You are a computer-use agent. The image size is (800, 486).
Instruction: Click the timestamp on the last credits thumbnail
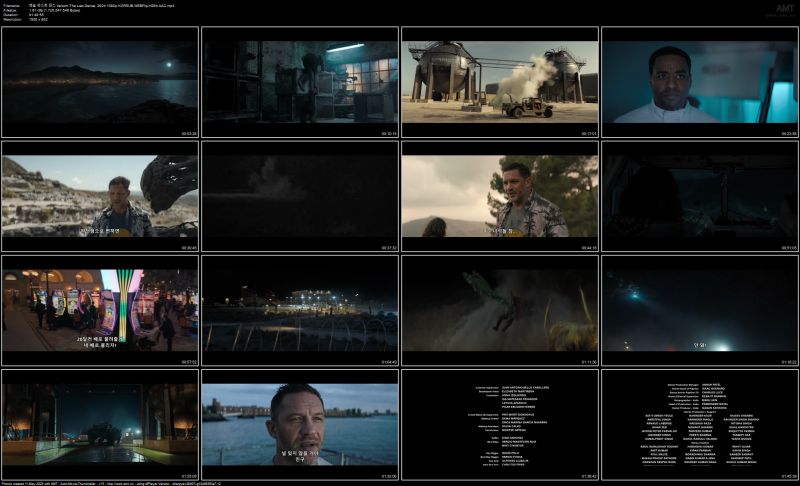pyautogui.click(x=789, y=476)
